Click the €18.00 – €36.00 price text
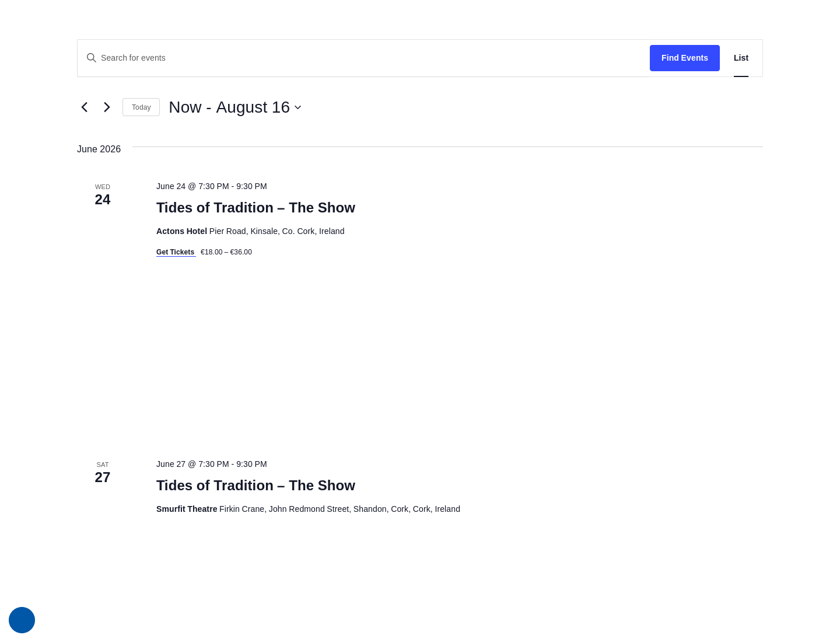840x642 pixels. 226,252
